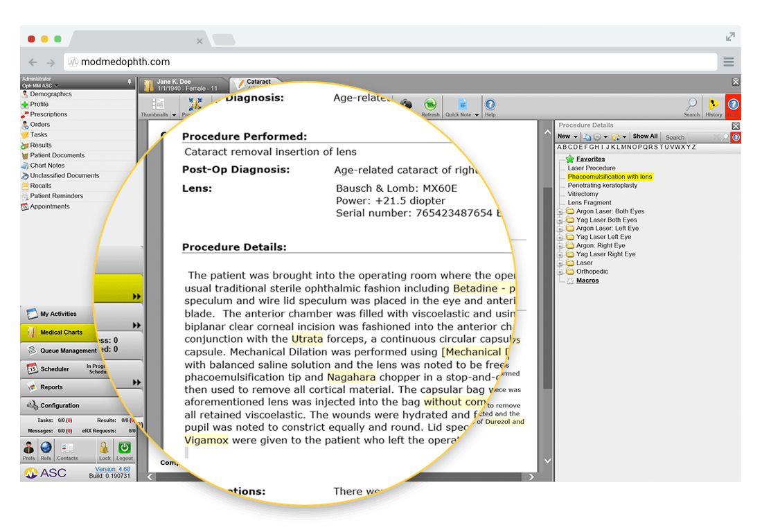Open Chart Notes
The height and width of the screenshot is (532, 762).
47,165
